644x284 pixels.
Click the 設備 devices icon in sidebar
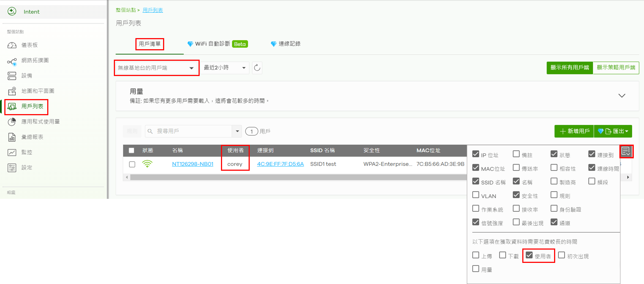tap(12, 76)
